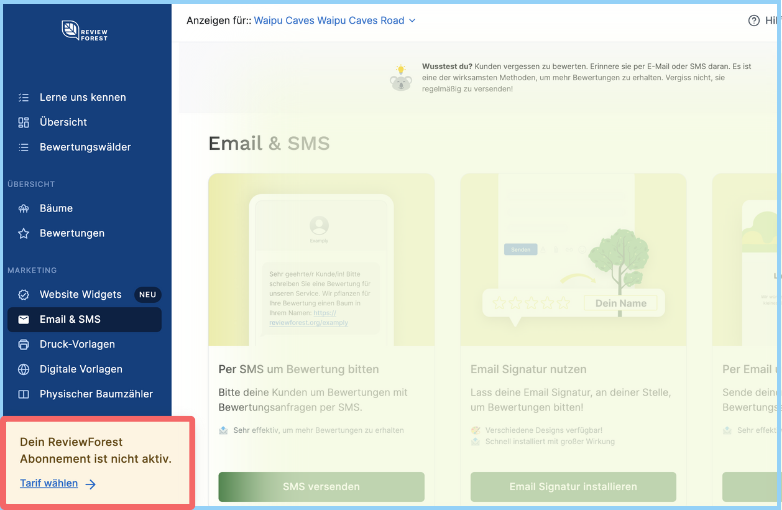The height and width of the screenshot is (510, 782).
Task: Click the Lerne uns kennen list icon
Action: 24,98
